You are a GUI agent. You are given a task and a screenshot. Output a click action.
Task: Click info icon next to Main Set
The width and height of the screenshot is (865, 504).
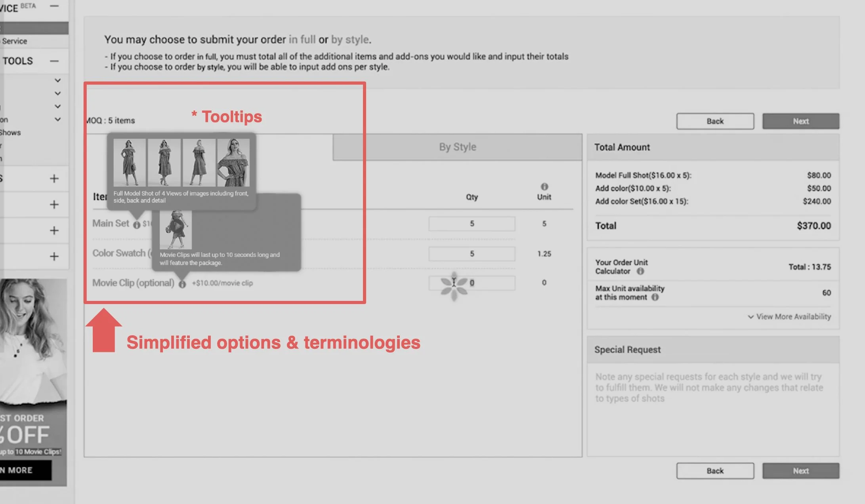coord(137,224)
